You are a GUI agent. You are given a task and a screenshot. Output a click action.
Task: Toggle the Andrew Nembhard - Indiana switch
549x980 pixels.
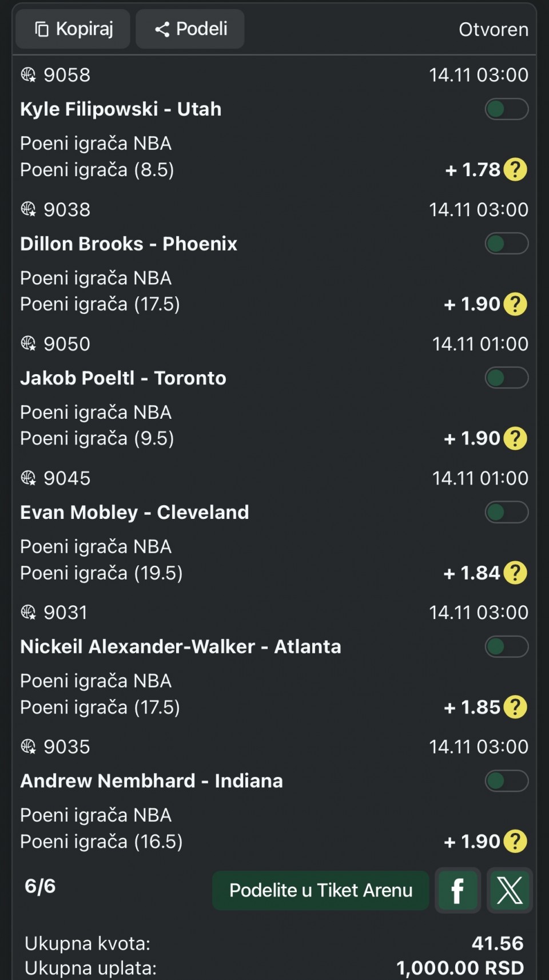point(506,781)
